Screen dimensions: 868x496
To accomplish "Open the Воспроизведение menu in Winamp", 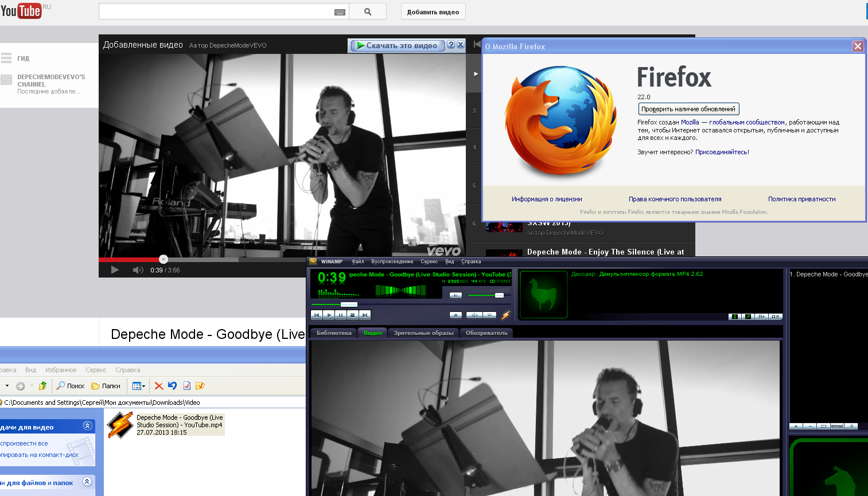I will 392,261.
